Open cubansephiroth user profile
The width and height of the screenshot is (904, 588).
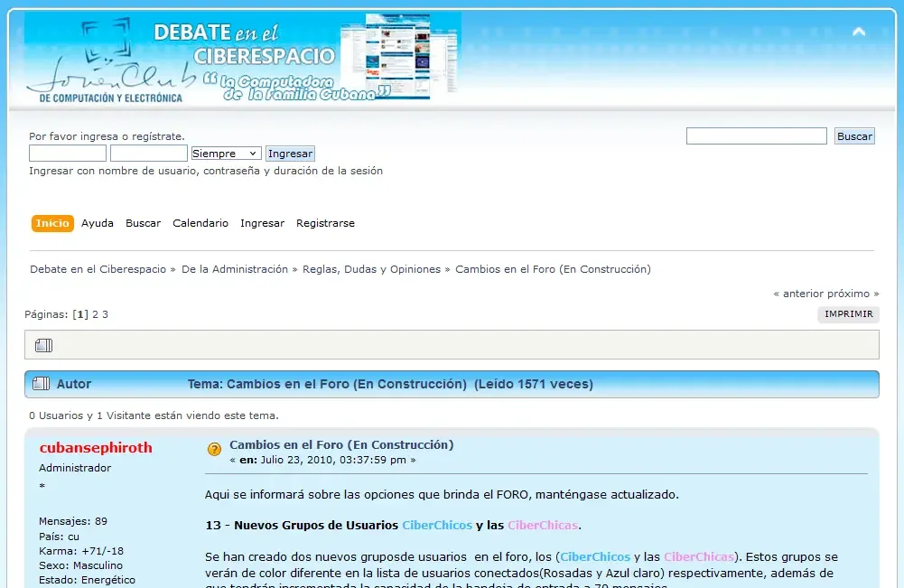point(96,447)
